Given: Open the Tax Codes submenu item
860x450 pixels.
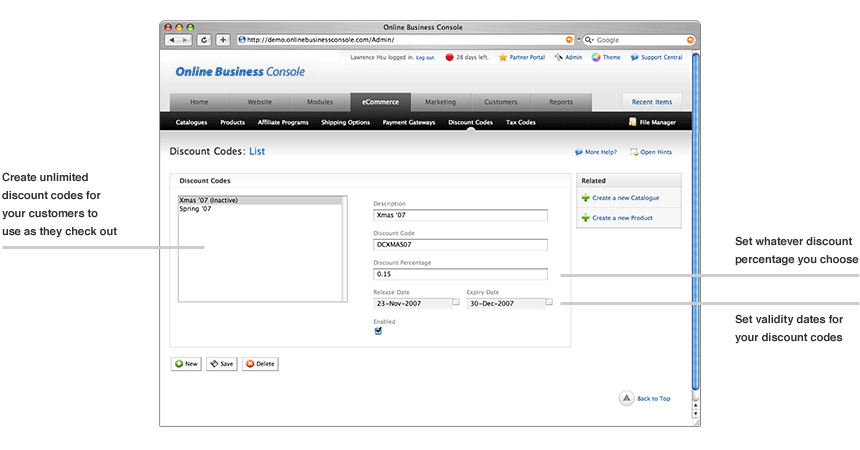Looking at the screenshot, I should point(520,122).
